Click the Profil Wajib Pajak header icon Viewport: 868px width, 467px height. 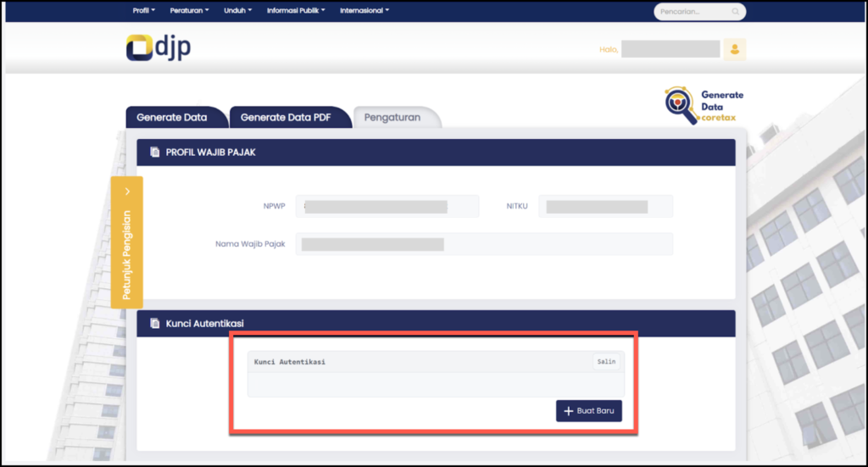(154, 153)
